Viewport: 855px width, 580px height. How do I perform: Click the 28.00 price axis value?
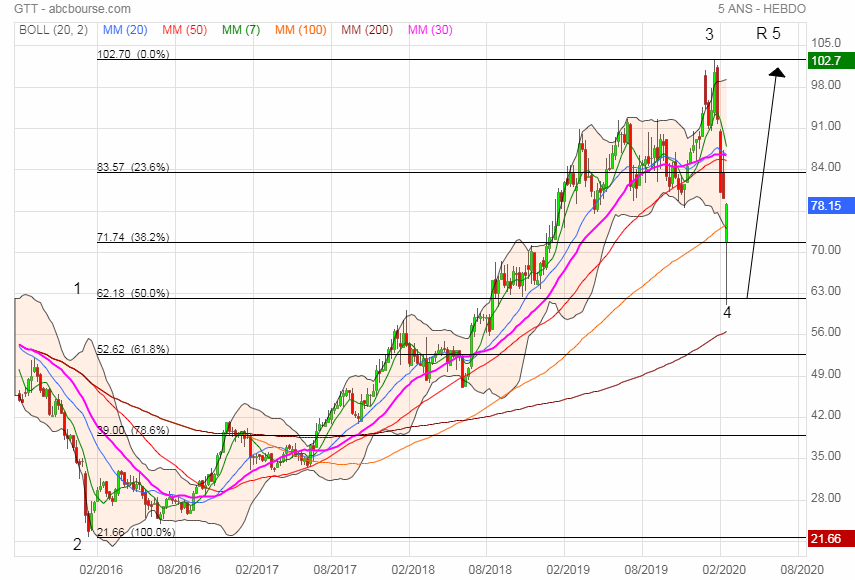[x=826, y=498]
